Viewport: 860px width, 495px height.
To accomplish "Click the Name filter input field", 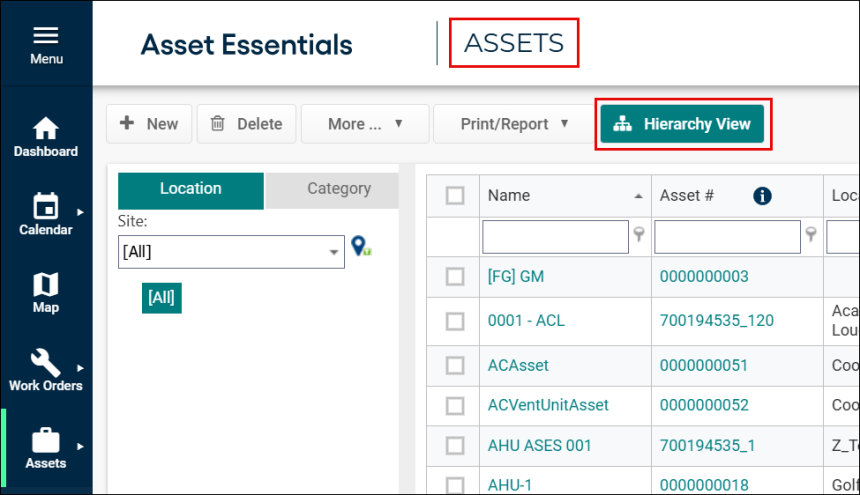I will (x=555, y=237).
